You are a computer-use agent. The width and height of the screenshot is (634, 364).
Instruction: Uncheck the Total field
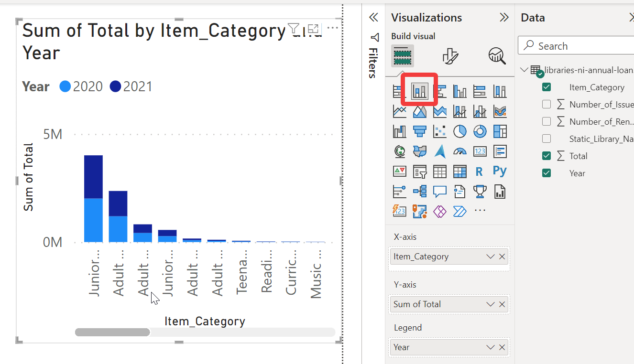pos(547,156)
